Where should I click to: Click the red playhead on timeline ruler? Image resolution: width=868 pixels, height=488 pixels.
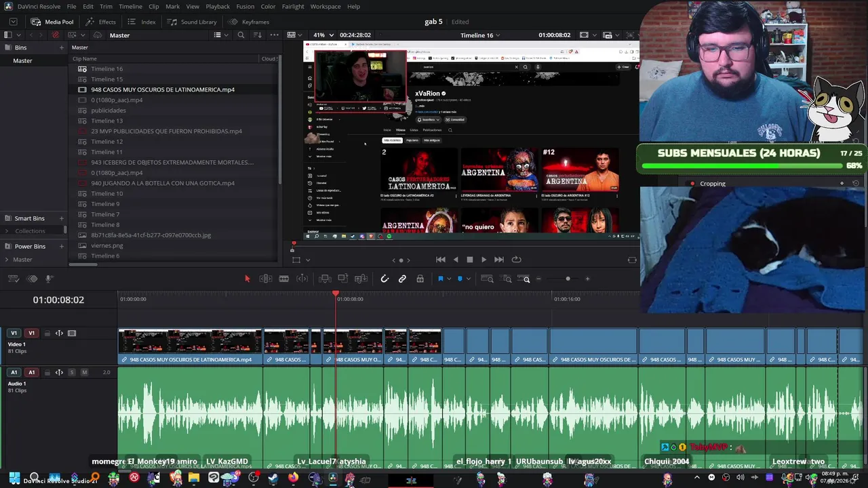[336, 293]
